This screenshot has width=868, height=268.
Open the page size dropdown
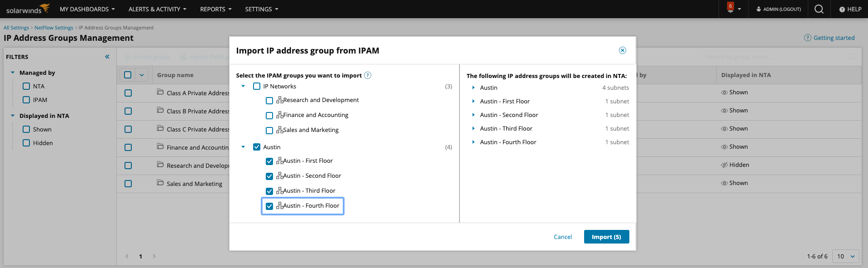(846, 256)
